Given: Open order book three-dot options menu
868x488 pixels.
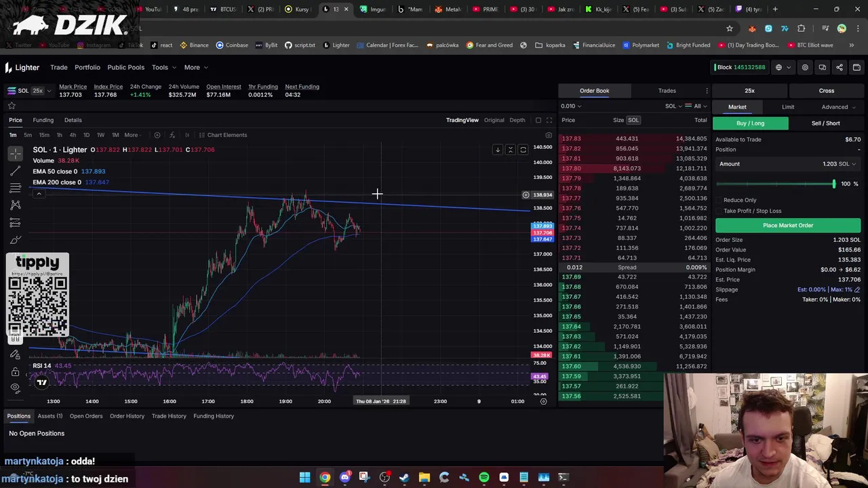Looking at the screenshot, I should [x=707, y=91].
